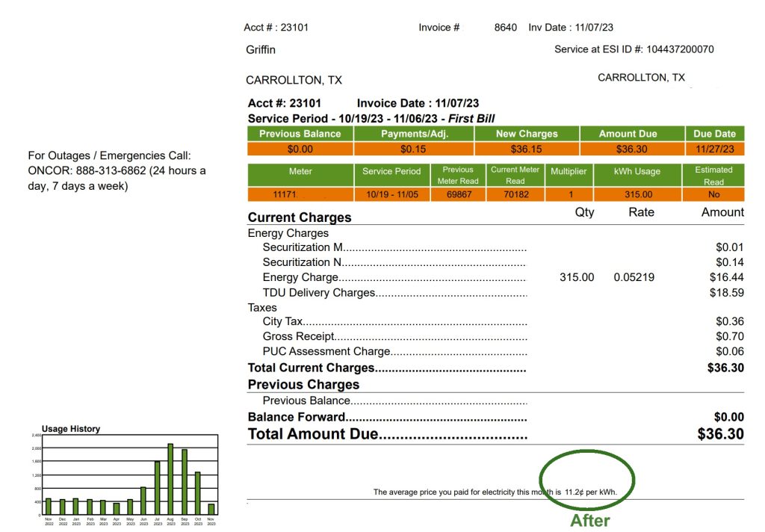Click the 'Previous Meter Read' header
This screenshot has height=532, width=765.
458,175
